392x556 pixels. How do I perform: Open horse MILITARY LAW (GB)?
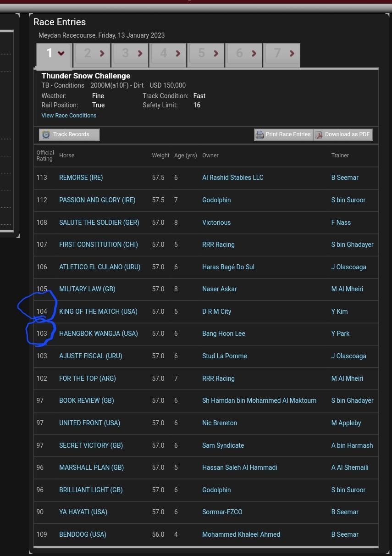coord(87,289)
